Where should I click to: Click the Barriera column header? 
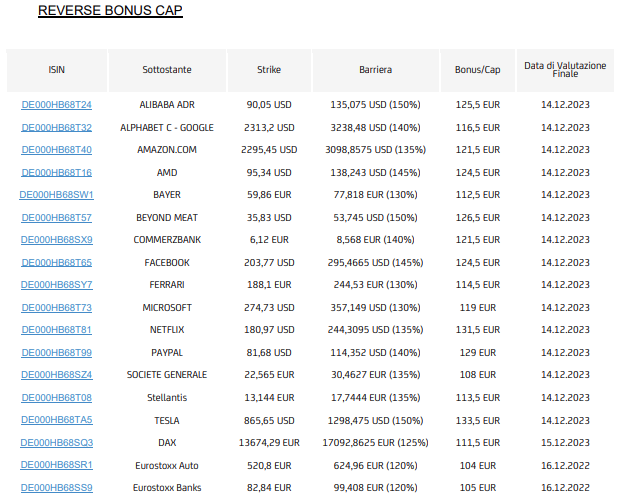[375, 70]
